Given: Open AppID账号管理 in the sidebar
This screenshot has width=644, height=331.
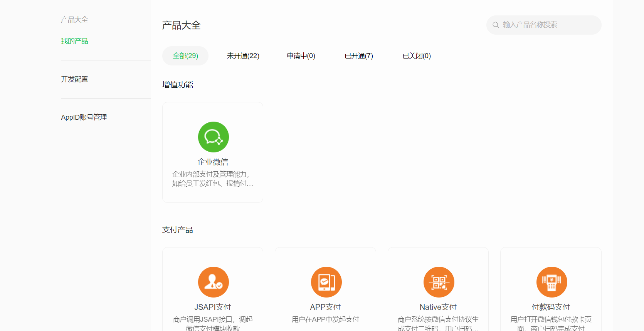Looking at the screenshot, I should 84,117.
